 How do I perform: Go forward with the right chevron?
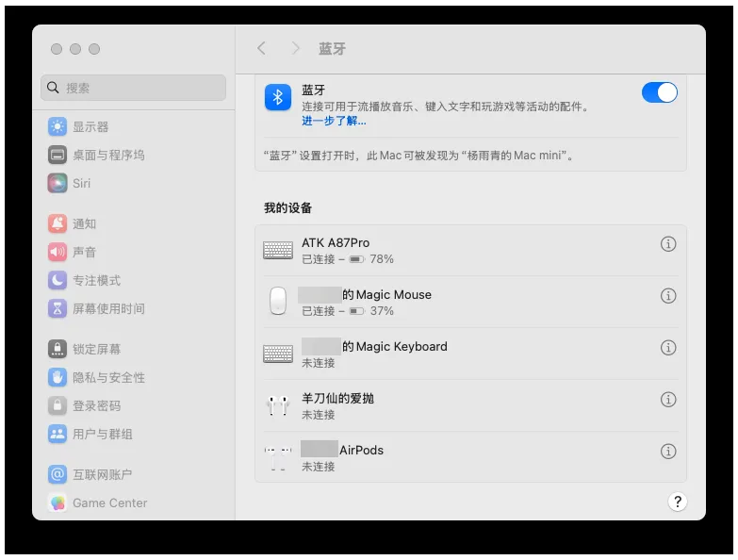click(295, 48)
